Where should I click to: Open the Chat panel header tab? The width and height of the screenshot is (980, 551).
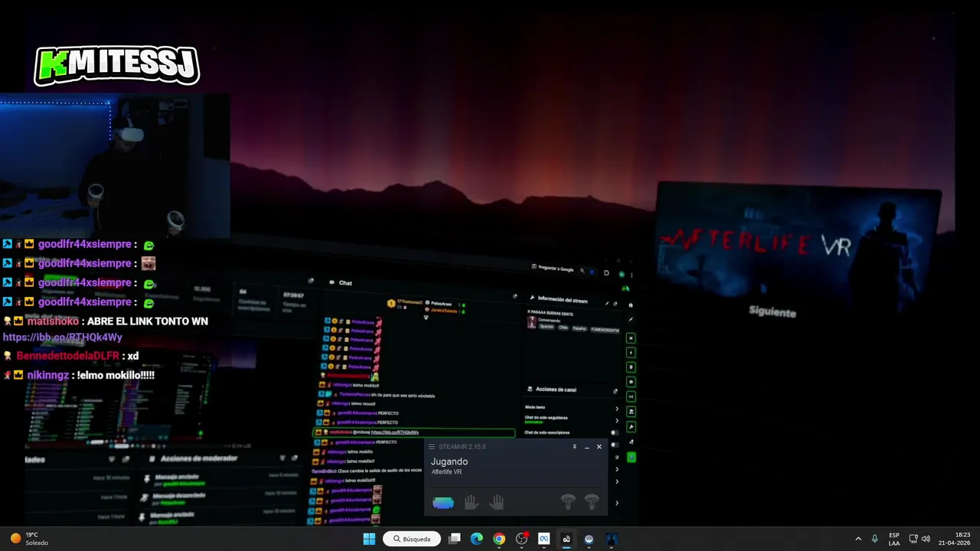[341, 283]
